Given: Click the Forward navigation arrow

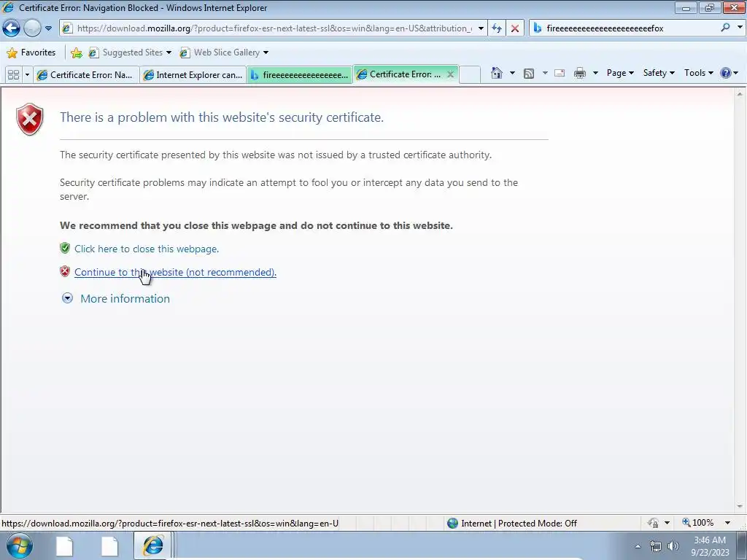Looking at the screenshot, I should pyautogui.click(x=32, y=28).
